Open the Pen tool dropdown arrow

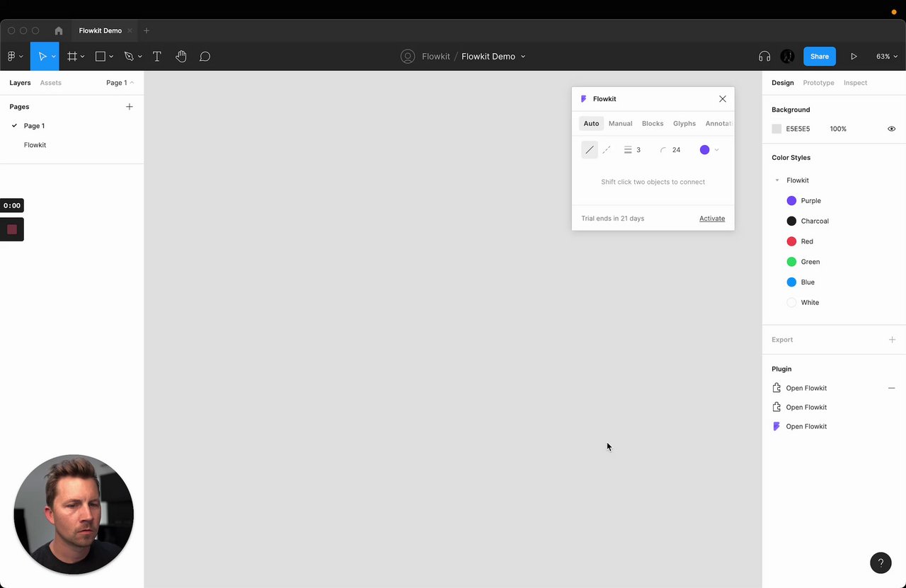[139, 57]
